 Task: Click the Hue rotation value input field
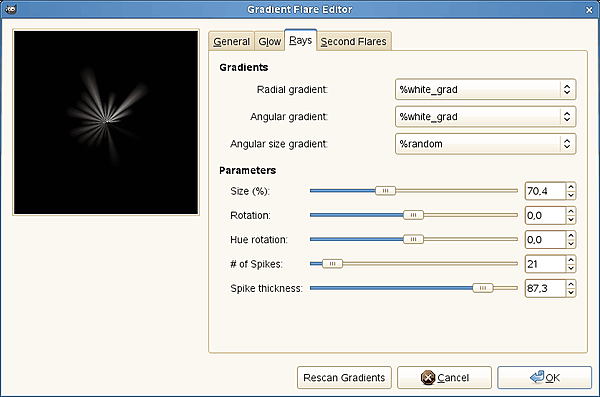(545, 239)
